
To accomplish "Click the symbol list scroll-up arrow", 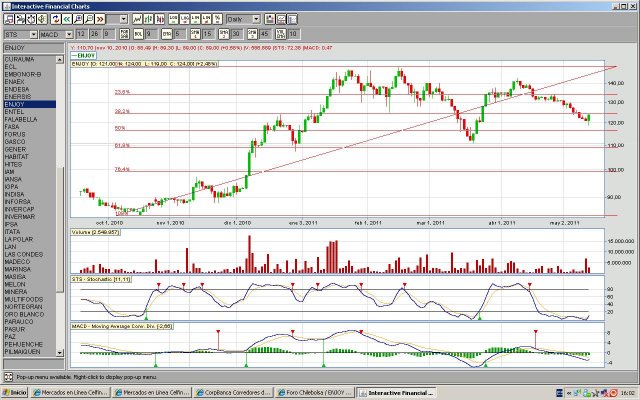I will pyautogui.click(x=60, y=60).
